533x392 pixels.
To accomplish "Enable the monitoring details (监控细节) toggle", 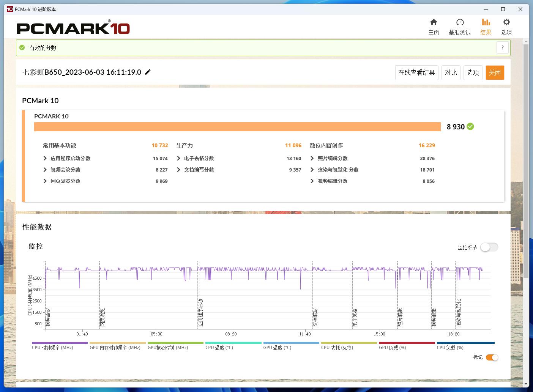I will (x=489, y=247).
